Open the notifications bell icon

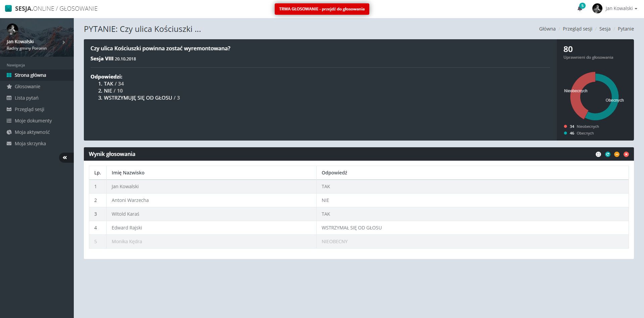tap(580, 9)
